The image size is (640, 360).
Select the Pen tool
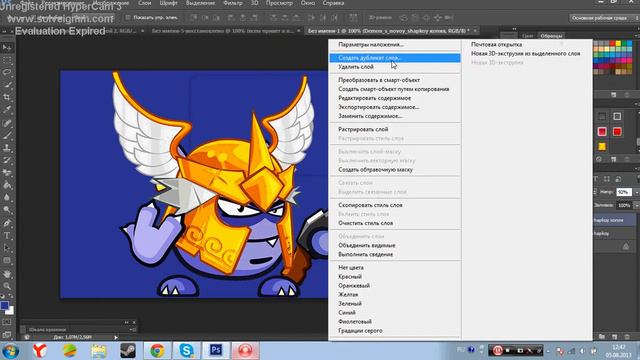pos(7,223)
